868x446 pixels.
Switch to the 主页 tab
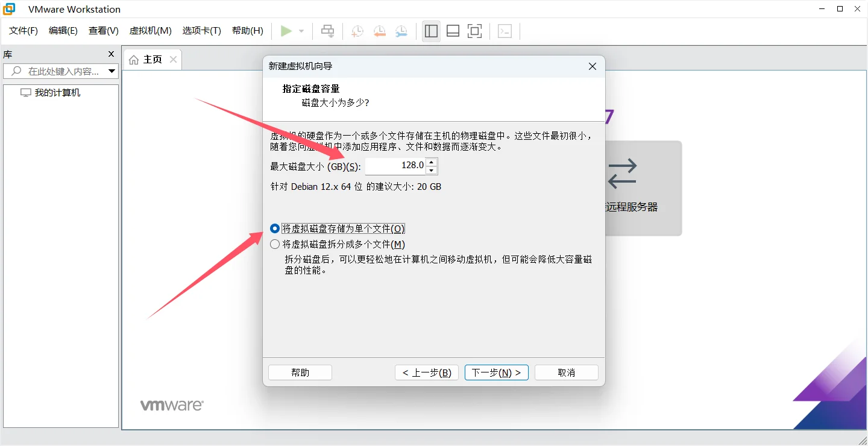pos(153,59)
